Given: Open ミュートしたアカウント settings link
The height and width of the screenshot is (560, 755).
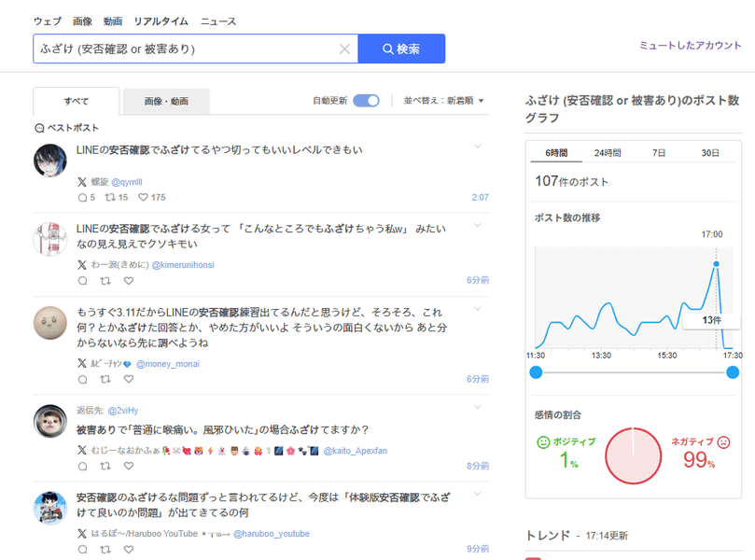Looking at the screenshot, I should click(692, 43).
